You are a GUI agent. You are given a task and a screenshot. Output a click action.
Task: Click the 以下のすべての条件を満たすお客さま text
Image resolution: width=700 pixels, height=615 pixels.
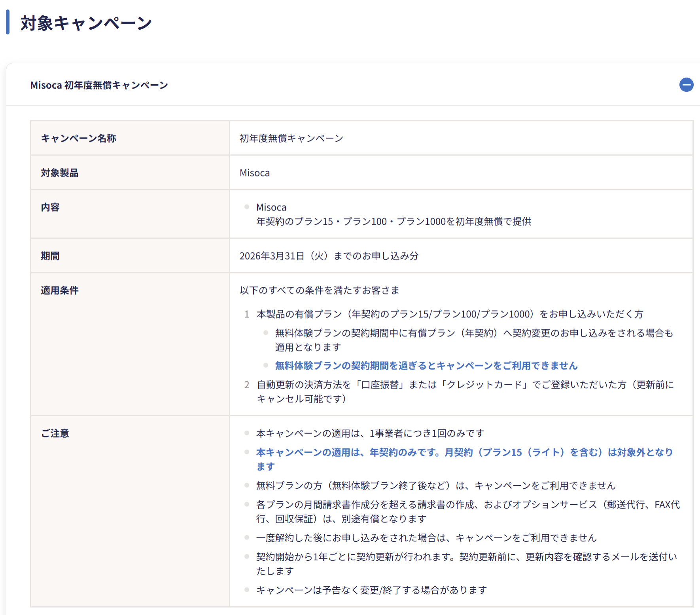(319, 290)
